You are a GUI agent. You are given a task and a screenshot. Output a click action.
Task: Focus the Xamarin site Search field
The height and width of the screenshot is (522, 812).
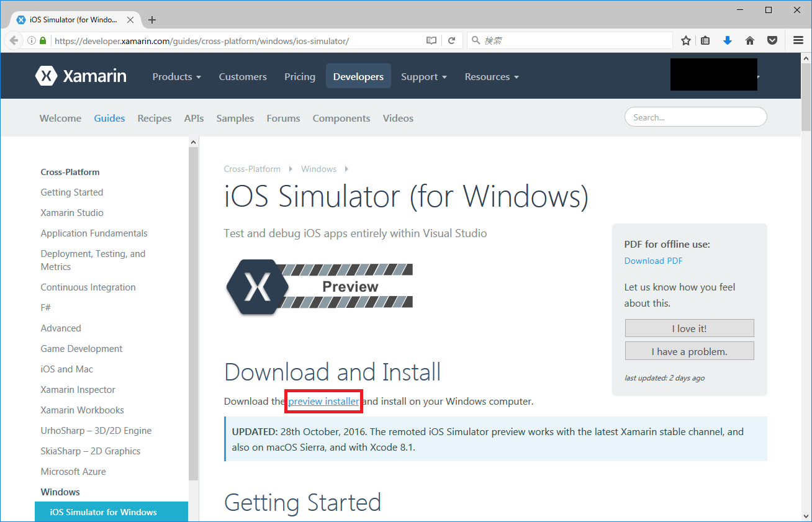(x=695, y=117)
